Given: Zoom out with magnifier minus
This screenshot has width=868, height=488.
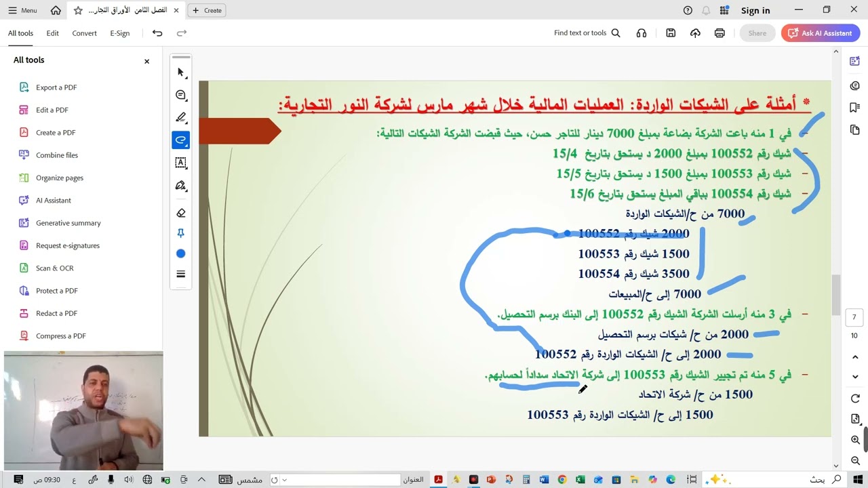Looking at the screenshot, I should pos(854,461).
